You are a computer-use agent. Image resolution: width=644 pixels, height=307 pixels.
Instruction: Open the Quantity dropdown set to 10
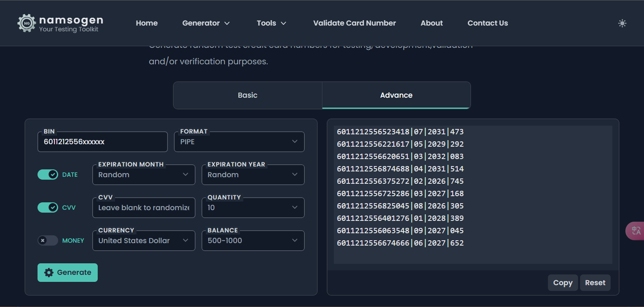pos(253,208)
